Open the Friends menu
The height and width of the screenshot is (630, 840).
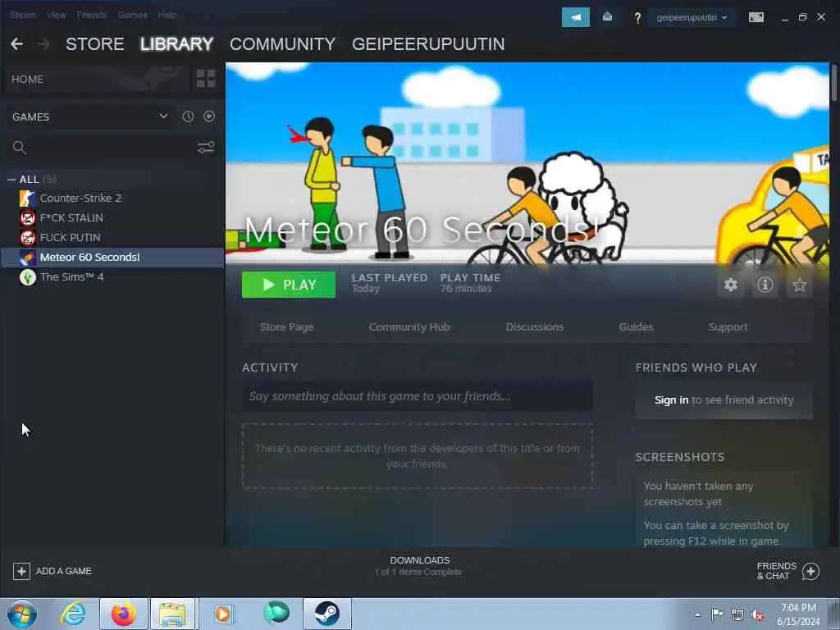pyautogui.click(x=92, y=15)
